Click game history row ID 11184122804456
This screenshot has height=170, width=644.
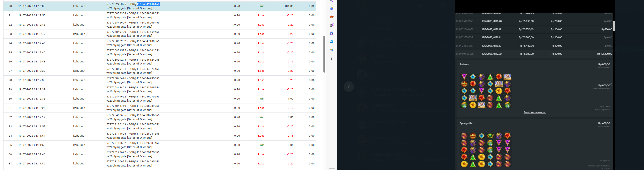(465, 29)
